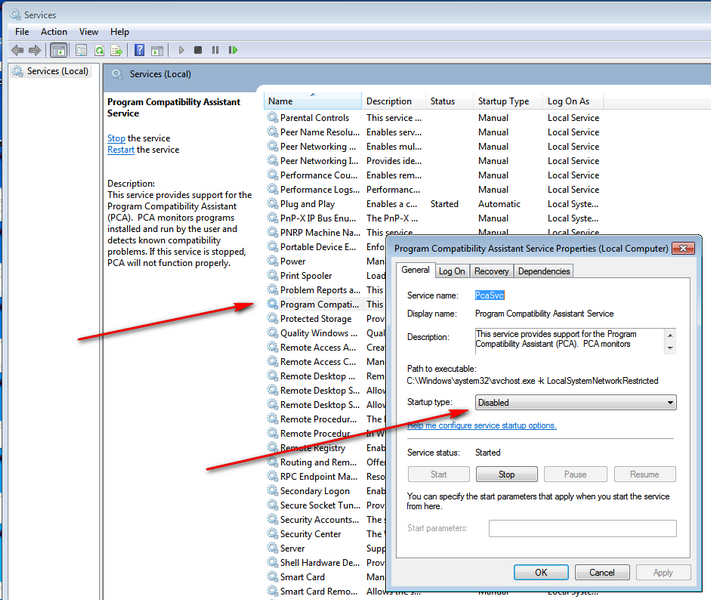Select Services (Local) in the console tree
The image size is (711, 600).
[x=50, y=71]
